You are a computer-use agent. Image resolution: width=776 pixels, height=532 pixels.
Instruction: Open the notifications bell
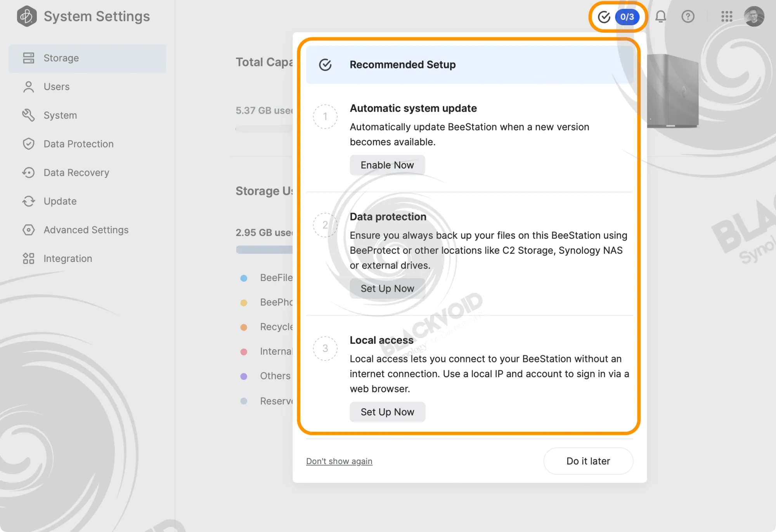pyautogui.click(x=660, y=16)
